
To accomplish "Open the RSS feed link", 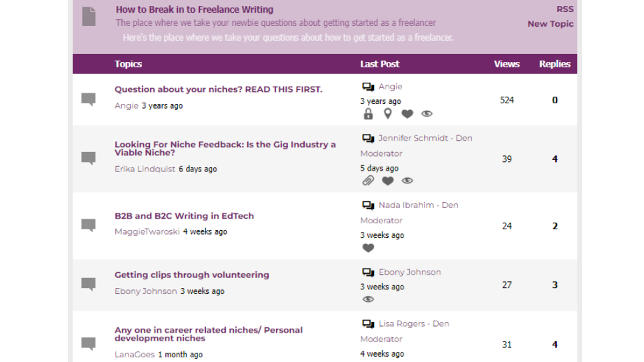I will [x=565, y=9].
